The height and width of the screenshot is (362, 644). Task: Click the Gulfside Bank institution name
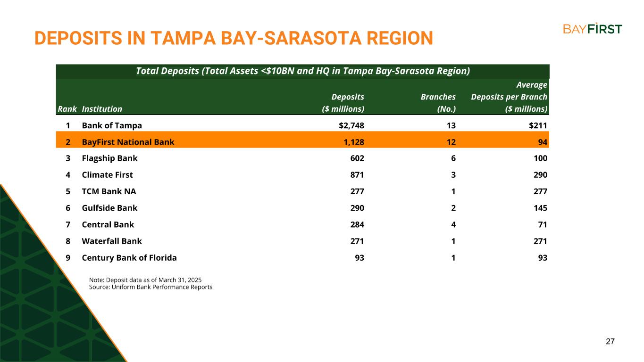coord(109,208)
